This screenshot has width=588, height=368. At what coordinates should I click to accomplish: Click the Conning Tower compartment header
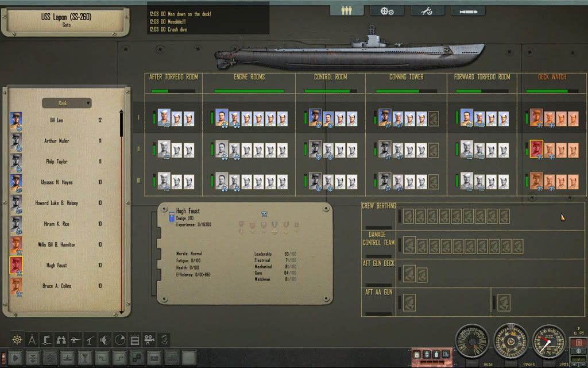pyautogui.click(x=407, y=77)
